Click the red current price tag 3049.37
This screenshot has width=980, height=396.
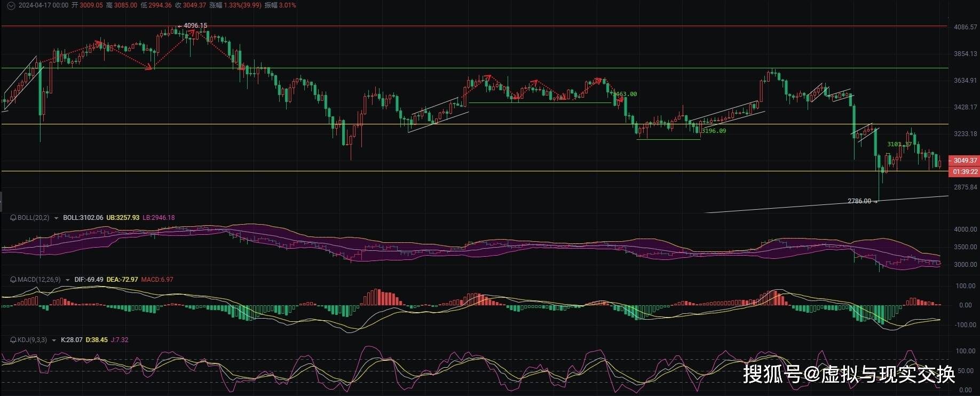[x=964, y=161]
